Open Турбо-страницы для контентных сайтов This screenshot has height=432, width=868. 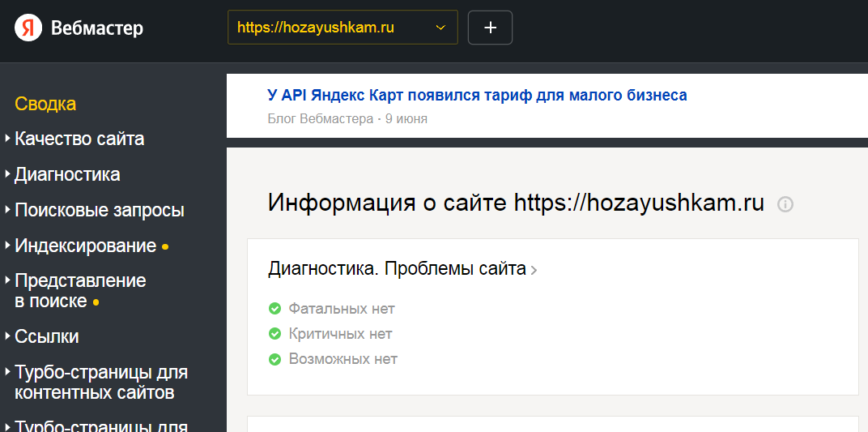coord(101,383)
